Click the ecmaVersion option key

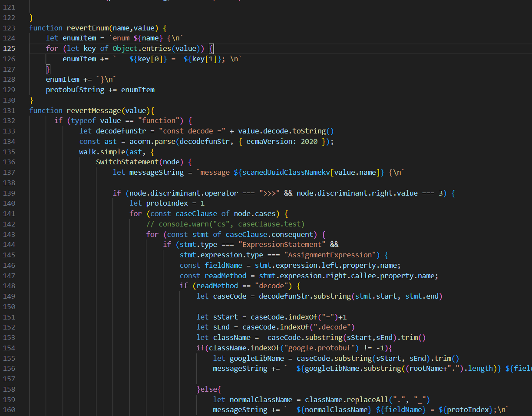tap(269, 141)
